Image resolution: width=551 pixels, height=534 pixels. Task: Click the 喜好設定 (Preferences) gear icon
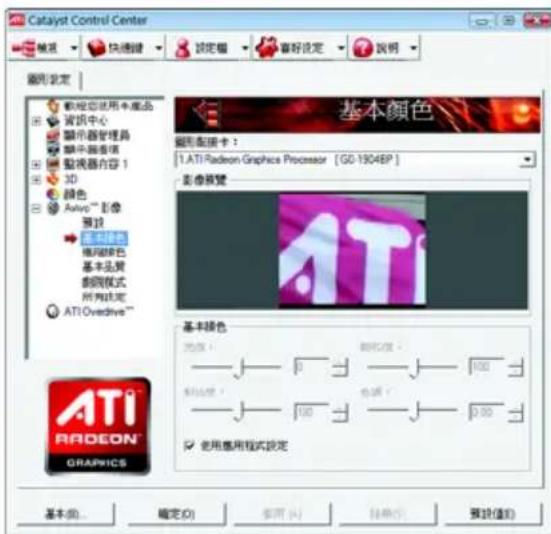[x=266, y=47]
